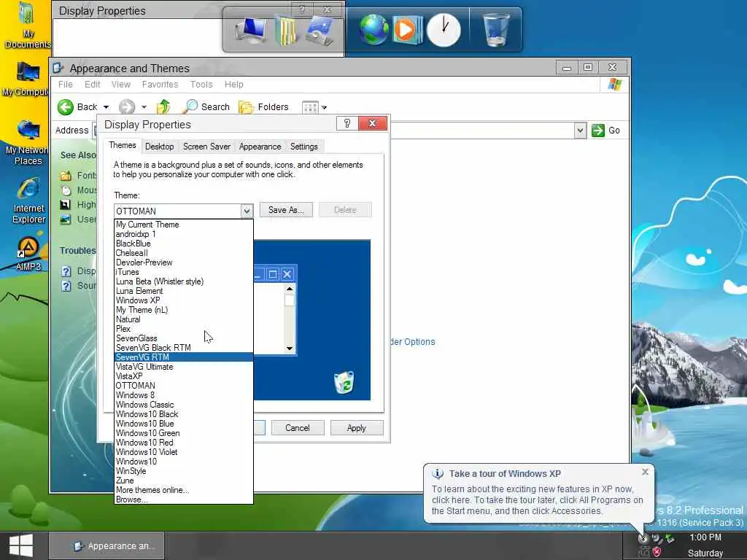Open the File menu
The image size is (747, 560).
(x=65, y=85)
